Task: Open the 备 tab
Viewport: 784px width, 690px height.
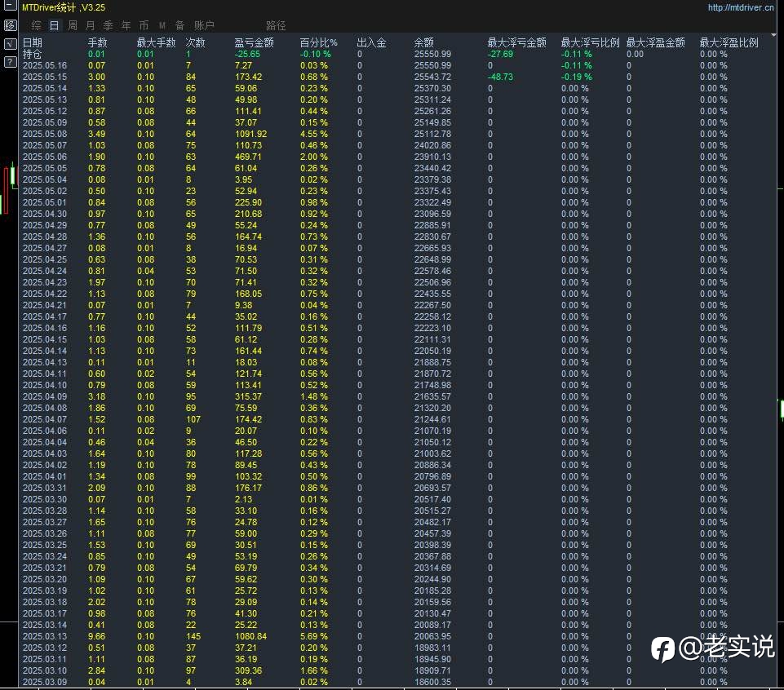Action: click(x=180, y=25)
